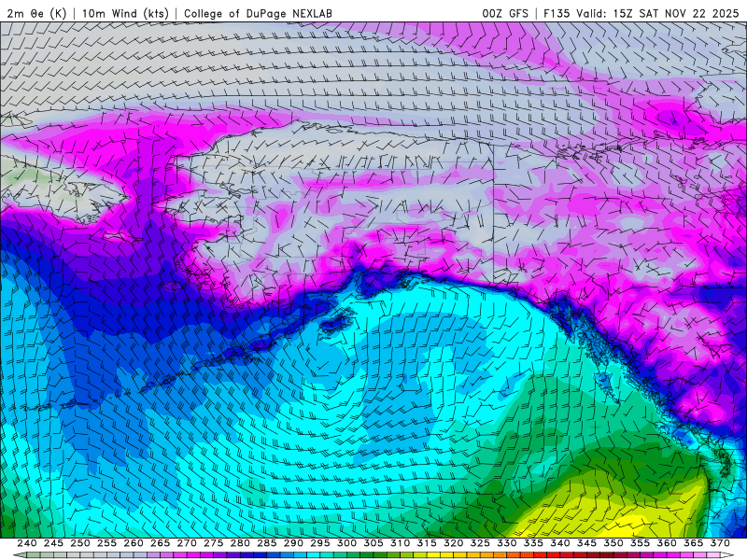Click the 250 legend value
This screenshot has height=560, width=747.
tap(80, 543)
